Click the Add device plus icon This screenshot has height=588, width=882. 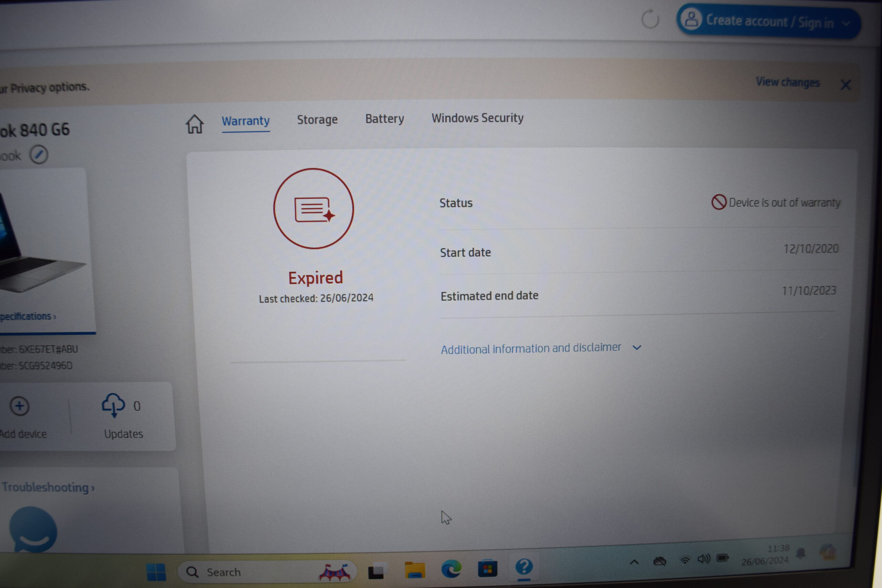click(20, 406)
